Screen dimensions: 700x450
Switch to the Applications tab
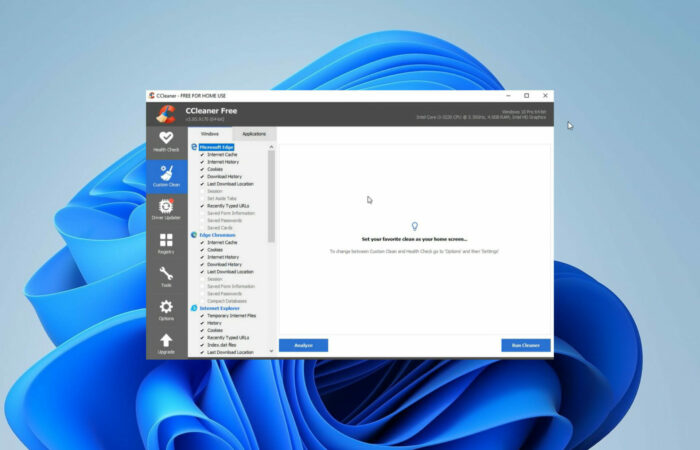tap(254, 134)
